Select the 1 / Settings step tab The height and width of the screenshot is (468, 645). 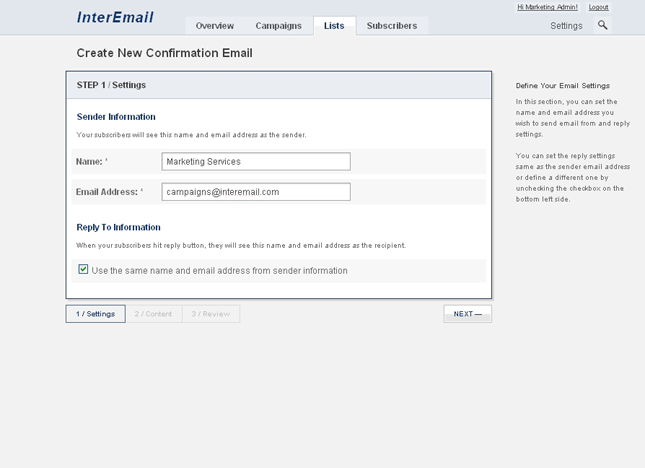coord(96,314)
